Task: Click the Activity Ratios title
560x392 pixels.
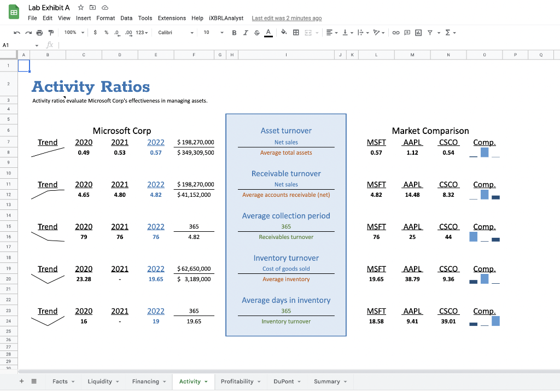Action: [91, 87]
